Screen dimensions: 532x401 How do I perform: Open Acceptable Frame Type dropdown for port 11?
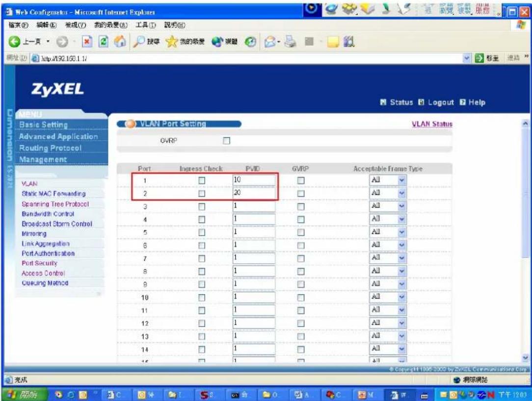click(387, 310)
